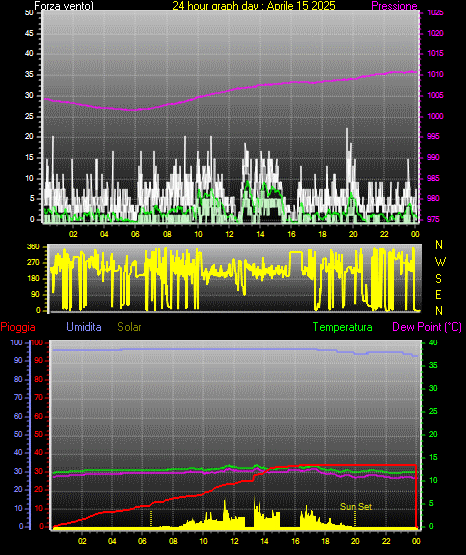Click the red Pioggia legend label
Viewport: 466px width, 555px height.
click(18, 327)
